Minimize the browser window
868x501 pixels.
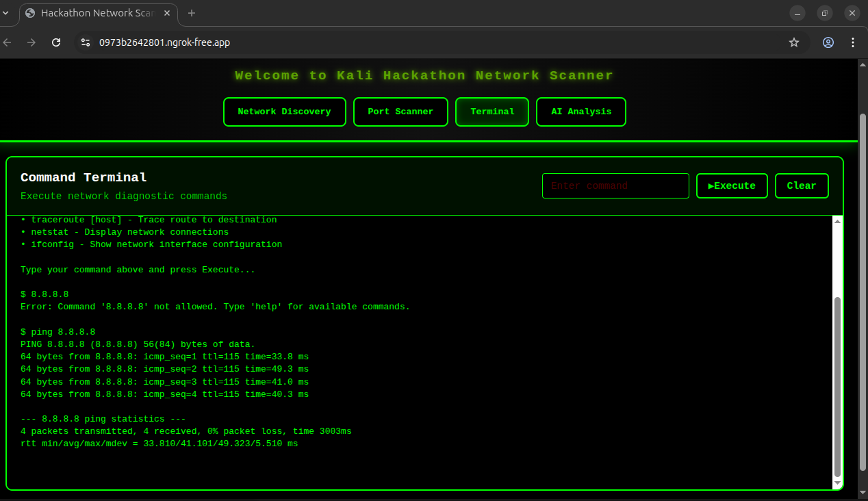point(797,13)
